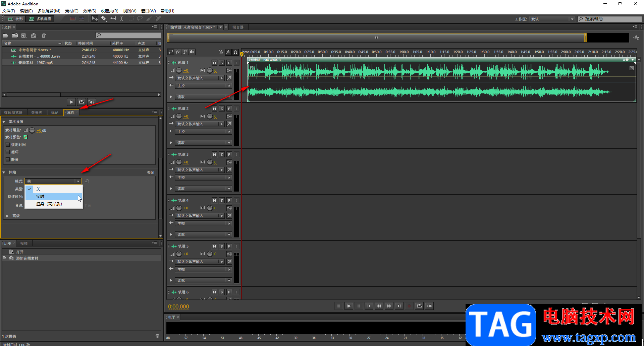This screenshot has height=346, width=644.
Task: Play the multitrack session from transport
Action: click(349, 306)
